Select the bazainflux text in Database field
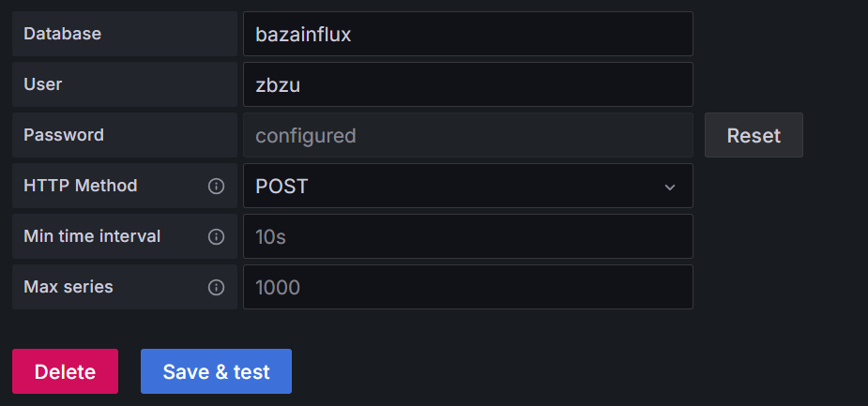The height and width of the screenshot is (406, 868). pyautogui.click(x=303, y=35)
